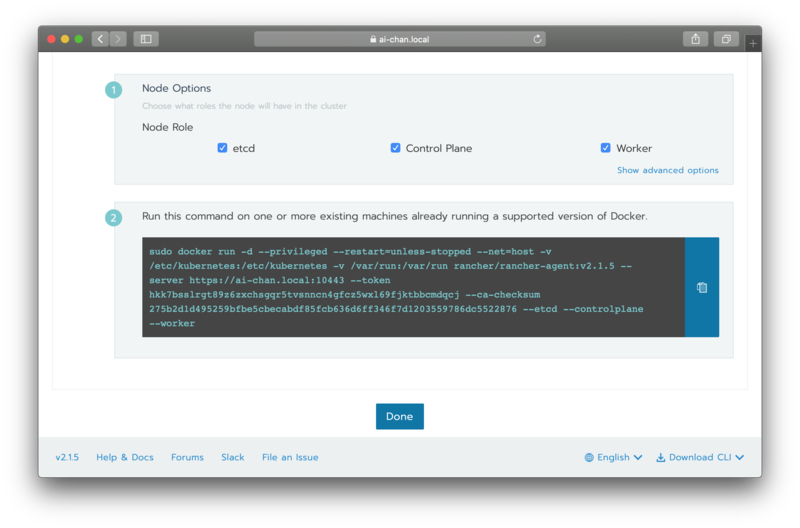Open a new tab with plus button
800x528 pixels.
pos(753,43)
